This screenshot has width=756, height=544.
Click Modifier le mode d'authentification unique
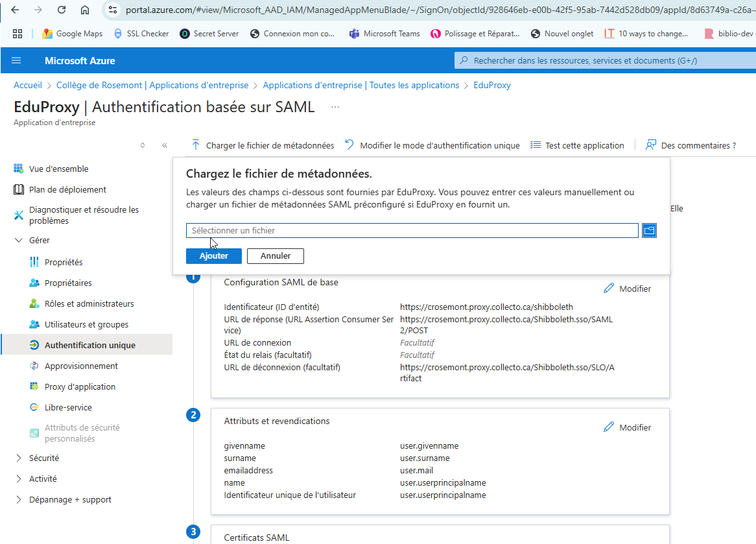click(x=432, y=145)
